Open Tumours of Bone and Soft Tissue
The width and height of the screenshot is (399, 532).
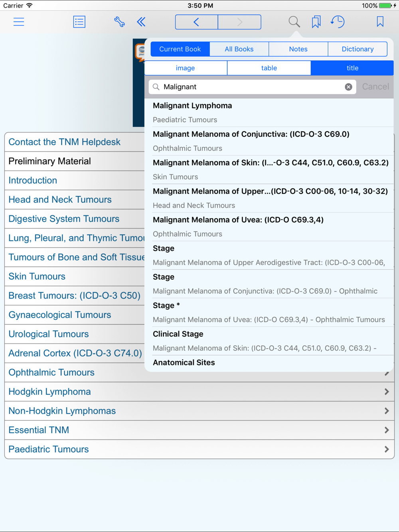point(75,257)
